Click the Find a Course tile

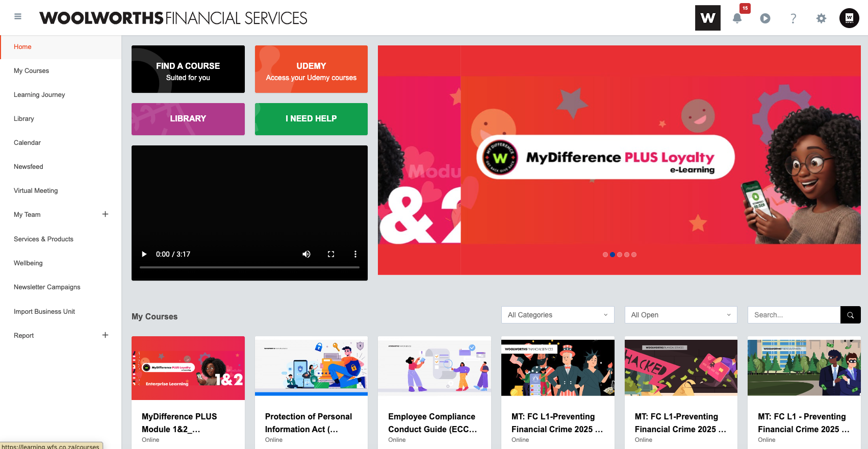(x=188, y=69)
